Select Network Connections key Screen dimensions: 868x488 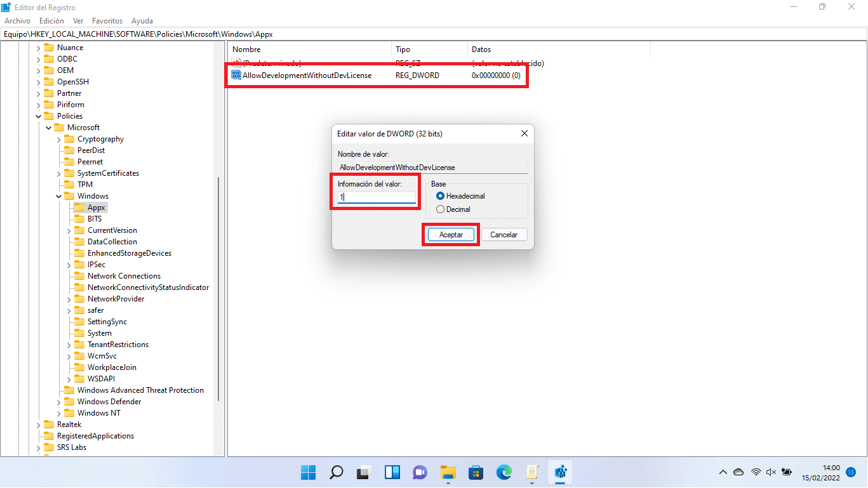point(124,276)
